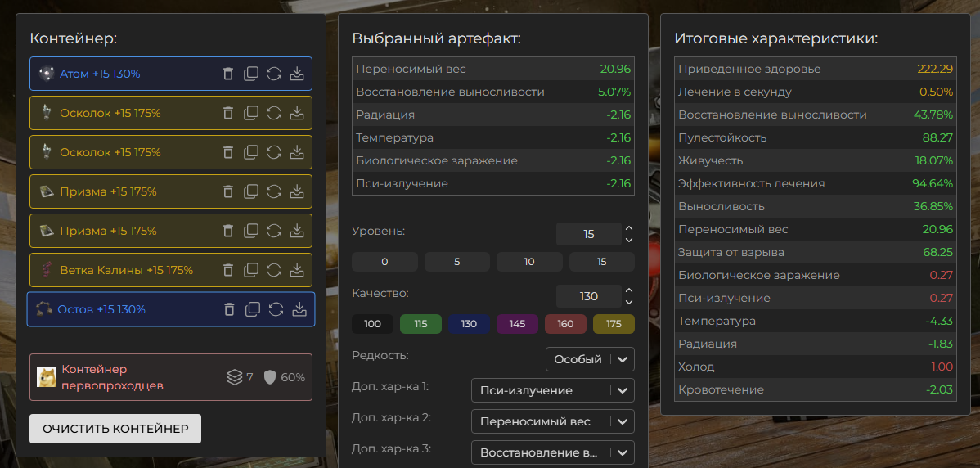Set level preset to 10
Screen dimensions: 980x468
click(x=529, y=262)
